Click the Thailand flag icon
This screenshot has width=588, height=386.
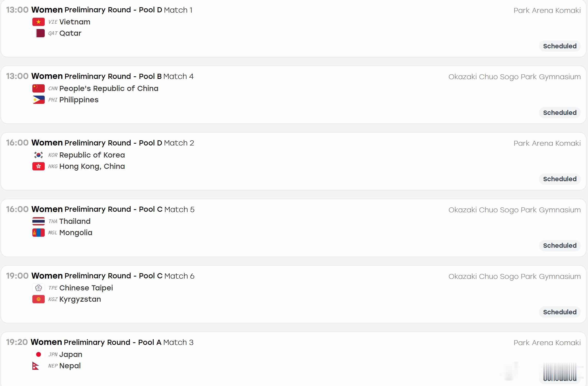pos(39,221)
